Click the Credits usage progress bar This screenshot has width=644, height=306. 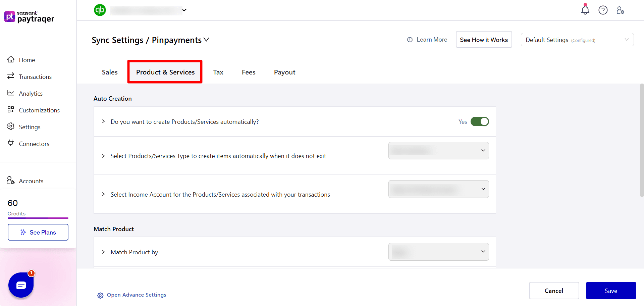38,218
